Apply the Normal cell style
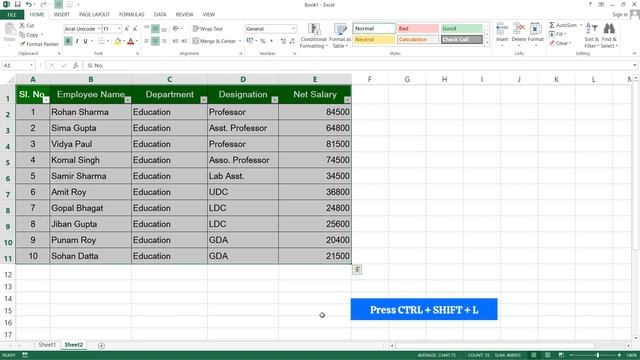640x360 pixels. click(x=374, y=29)
